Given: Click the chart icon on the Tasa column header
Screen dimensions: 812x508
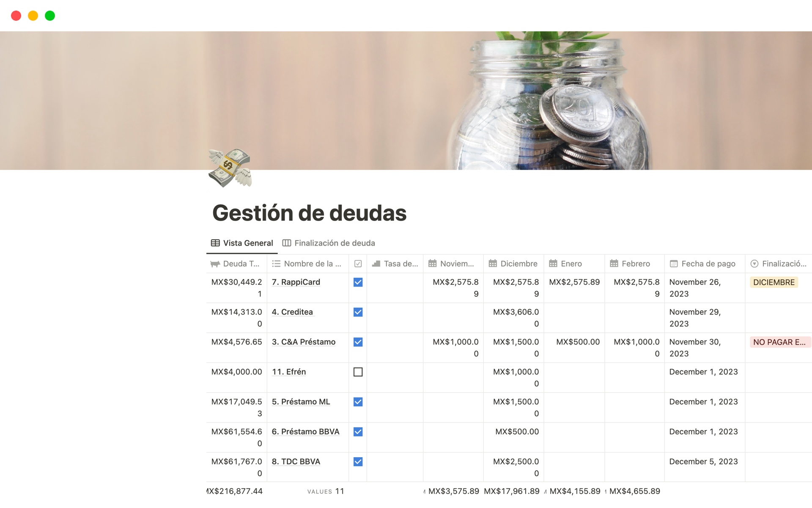Looking at the screenshot, I should [376, 263].
